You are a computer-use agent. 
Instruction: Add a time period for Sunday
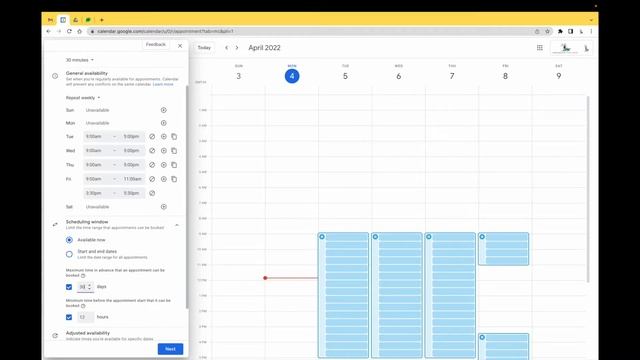(x=164, y=110)
